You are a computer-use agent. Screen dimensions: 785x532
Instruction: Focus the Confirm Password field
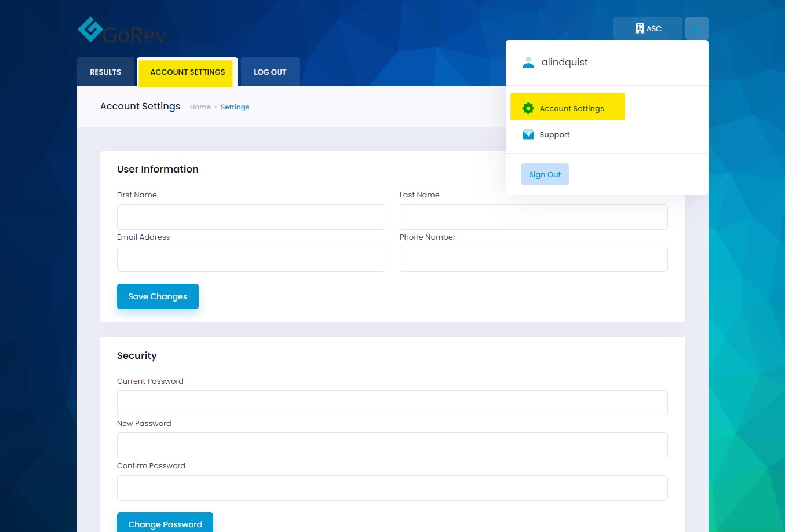point(392,488)
